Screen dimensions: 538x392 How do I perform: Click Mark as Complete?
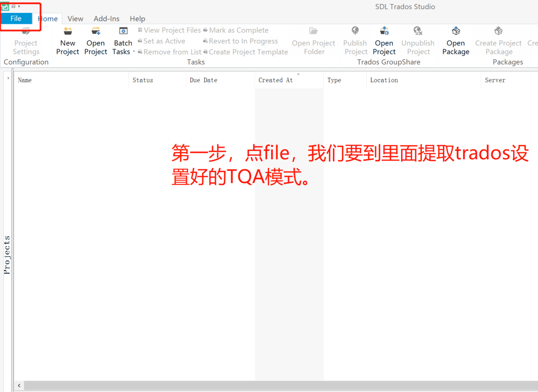[239, 30]
